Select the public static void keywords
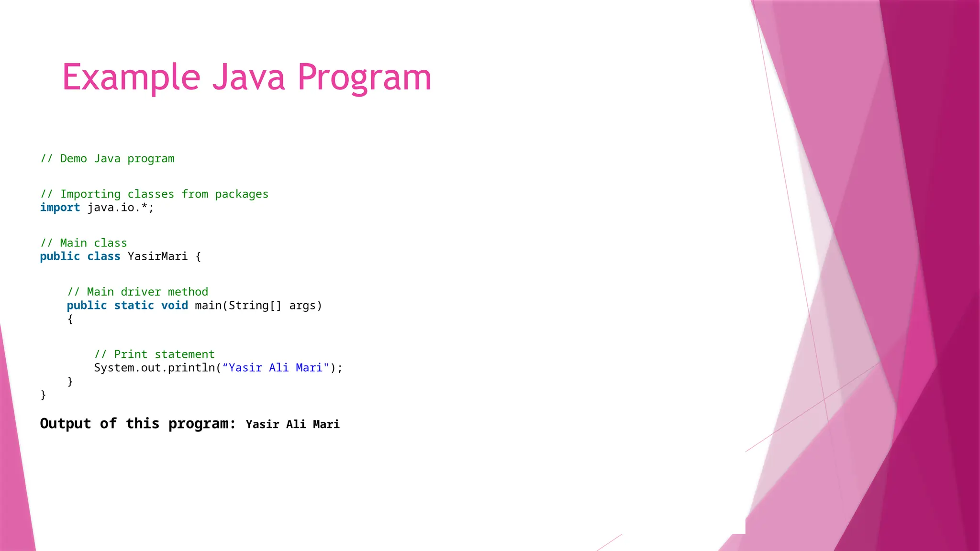Screen dimensions: 980x551 tap(127, 306)
